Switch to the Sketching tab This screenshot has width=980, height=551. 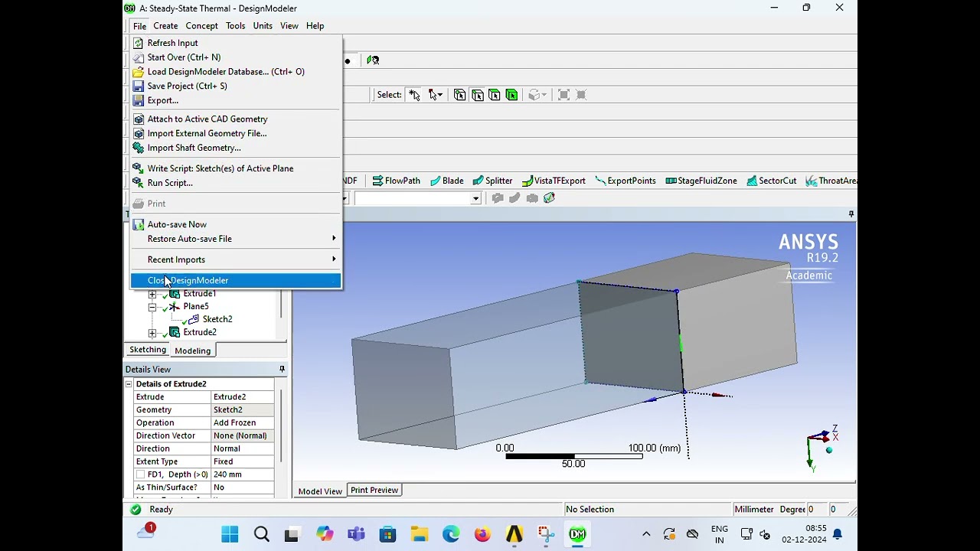148,350
